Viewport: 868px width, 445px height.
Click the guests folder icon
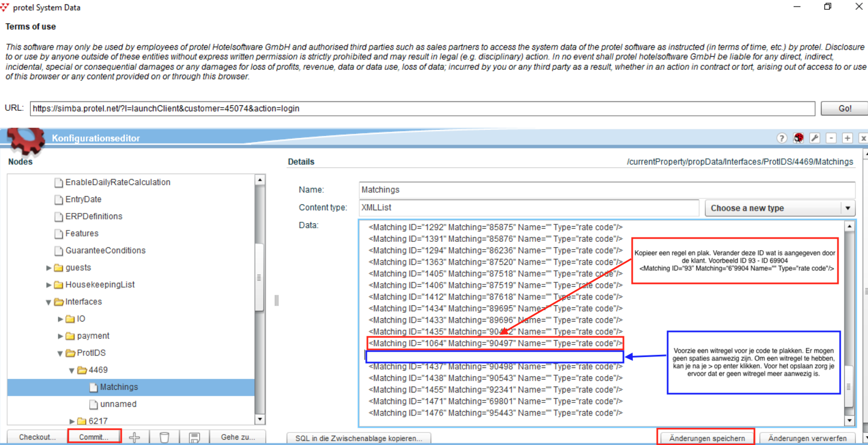click(58, 268)
